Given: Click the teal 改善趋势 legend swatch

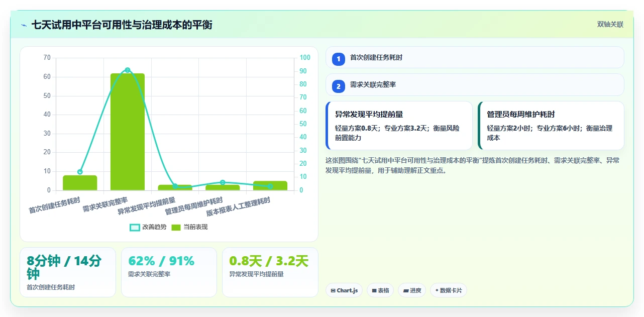Looking at the screenshot, I should tap(135, 228).
